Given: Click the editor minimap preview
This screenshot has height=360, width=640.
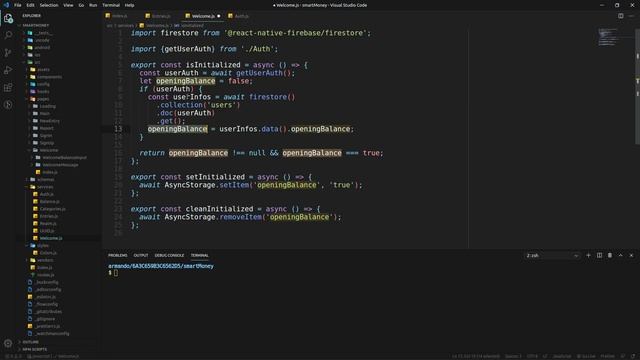Looking at the screenshot, I should [609, 37].
